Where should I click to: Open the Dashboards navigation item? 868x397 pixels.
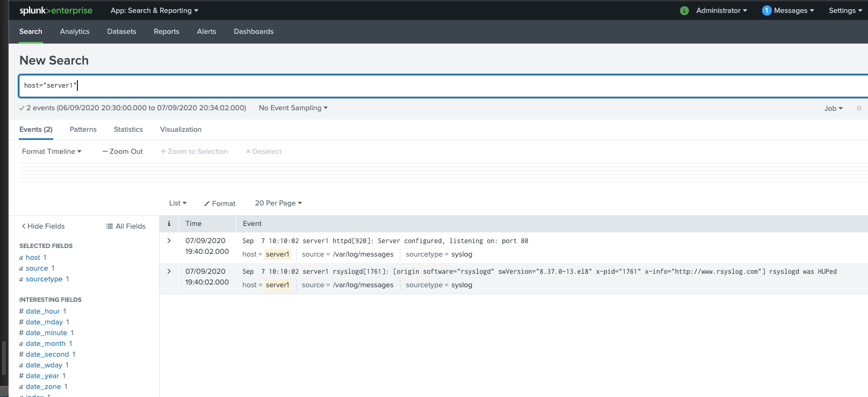click(x=254, y=32)
